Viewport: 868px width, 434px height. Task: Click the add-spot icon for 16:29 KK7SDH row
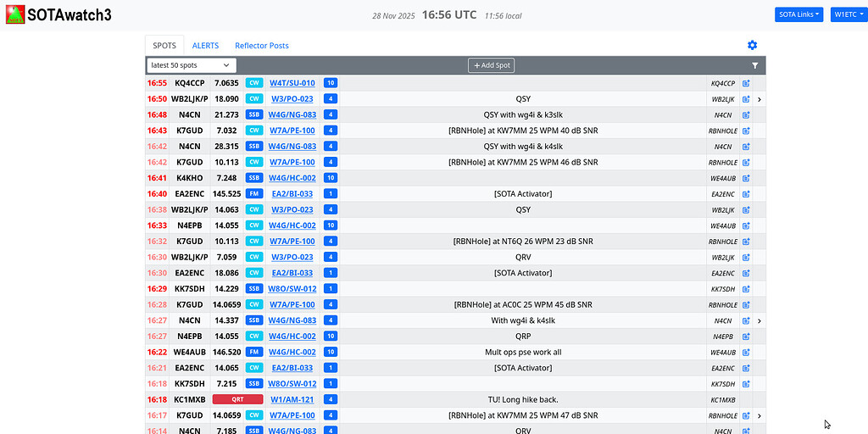click(746, 289)
